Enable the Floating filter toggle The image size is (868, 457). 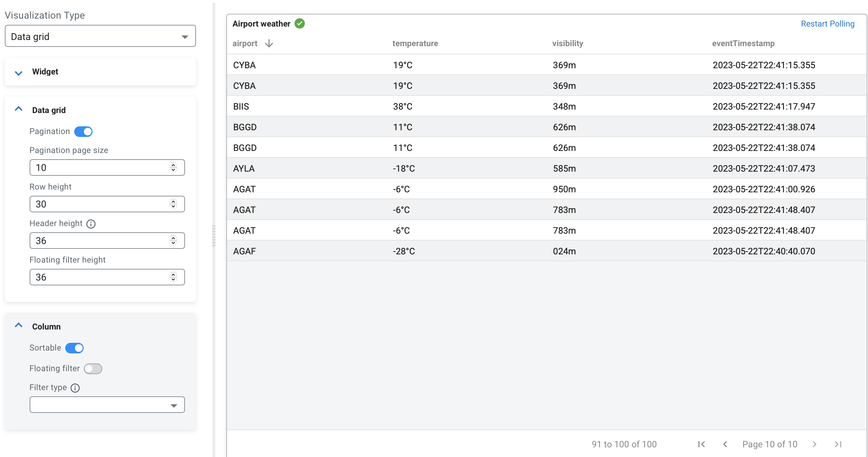click(x=93, y=369)
